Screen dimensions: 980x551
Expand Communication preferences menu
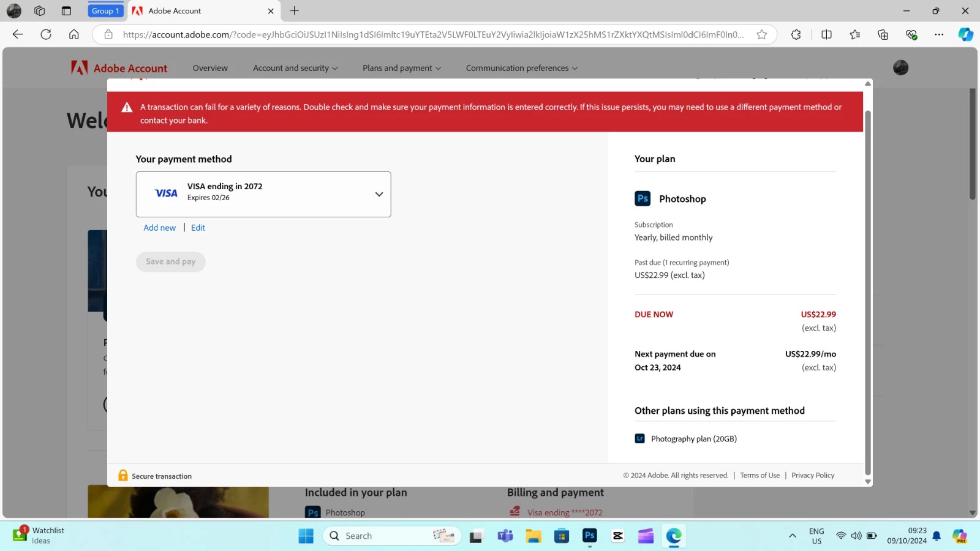pyautogui.click(x=522, y=68)
